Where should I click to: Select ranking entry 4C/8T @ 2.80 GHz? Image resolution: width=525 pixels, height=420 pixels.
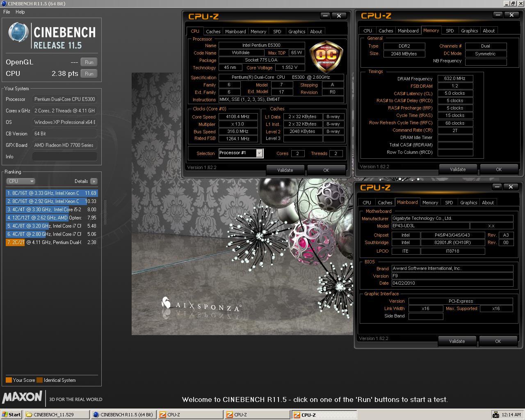pos(52,234)
